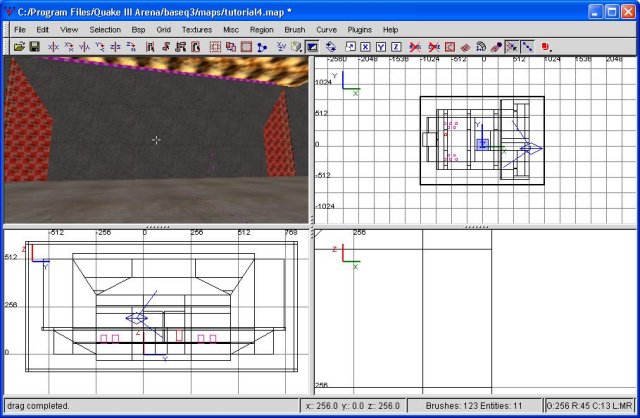Flip selection along the Y axis
This screenshot has width=640, height=418.
point(84,47)
